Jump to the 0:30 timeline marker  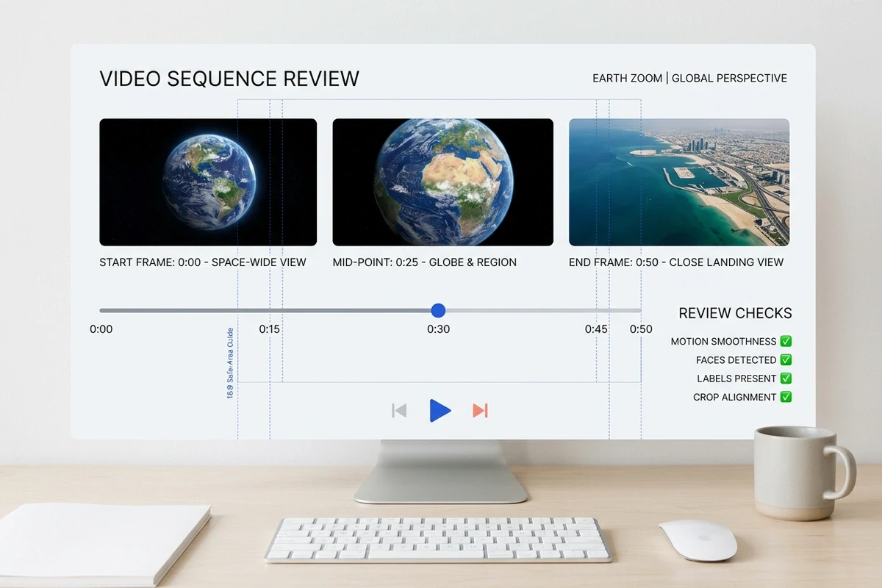(438, 329)
